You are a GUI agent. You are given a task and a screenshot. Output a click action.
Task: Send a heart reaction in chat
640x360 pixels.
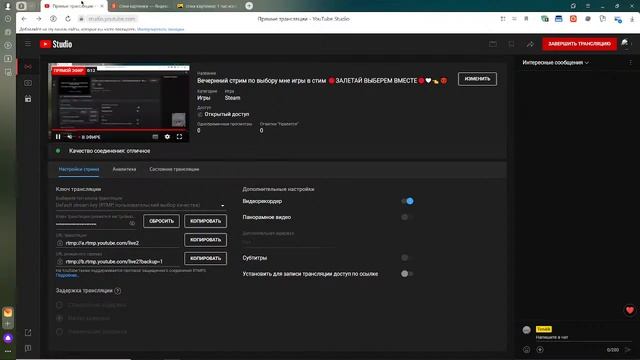pos(630,310)
